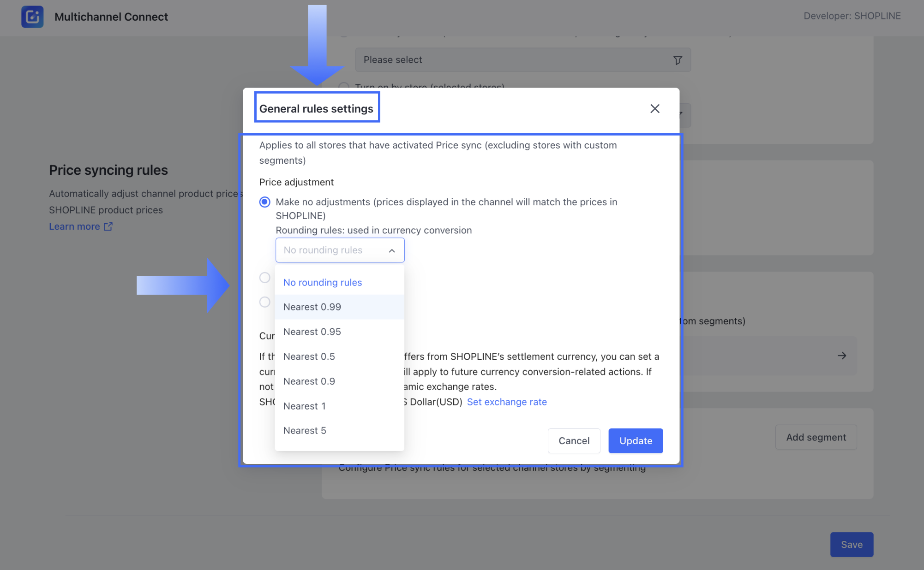Click Cancel in the dialog
Image resolution: width=924 pixels, height=570 pixels.
(x=573, y=441)
